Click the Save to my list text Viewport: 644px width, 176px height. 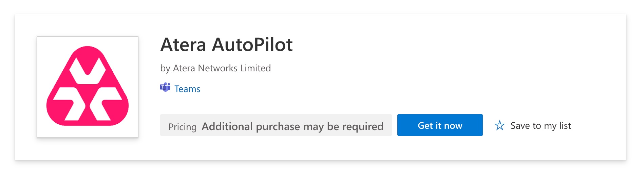click(541, 126)
